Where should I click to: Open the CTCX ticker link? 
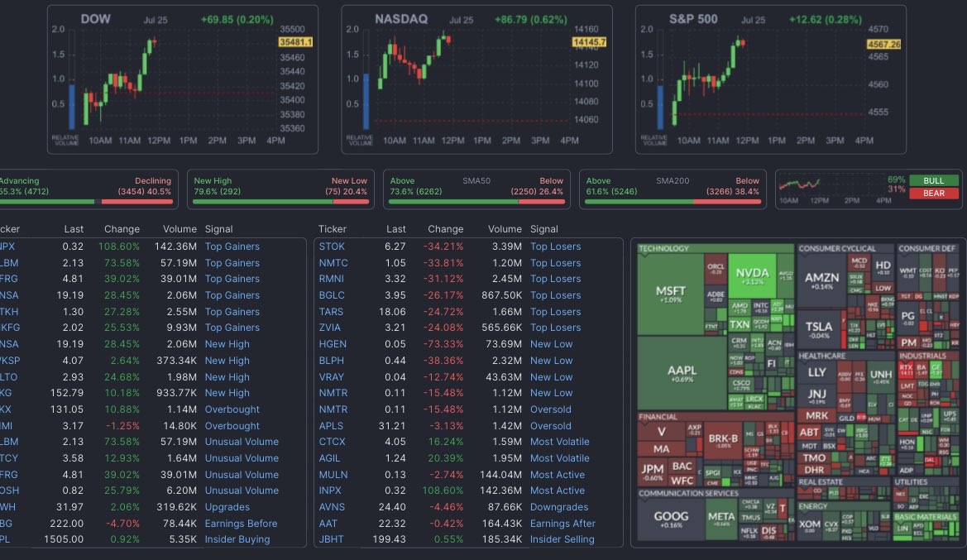[333, 442]
